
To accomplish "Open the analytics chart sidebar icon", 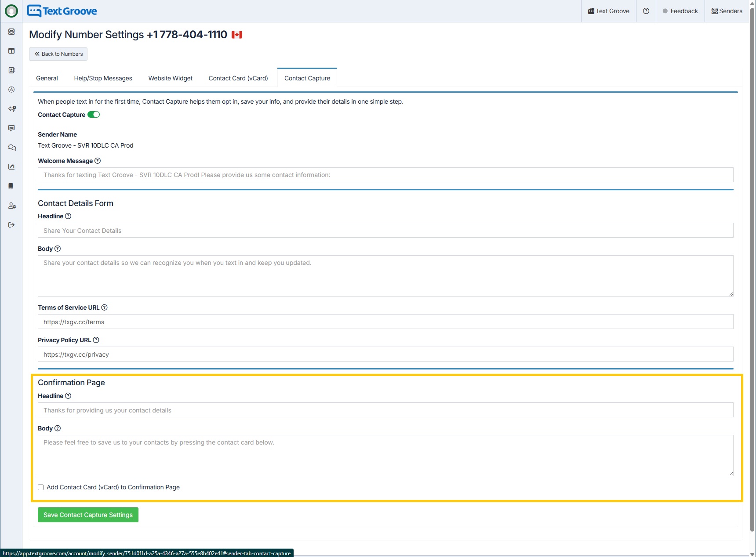I will 11,167.
